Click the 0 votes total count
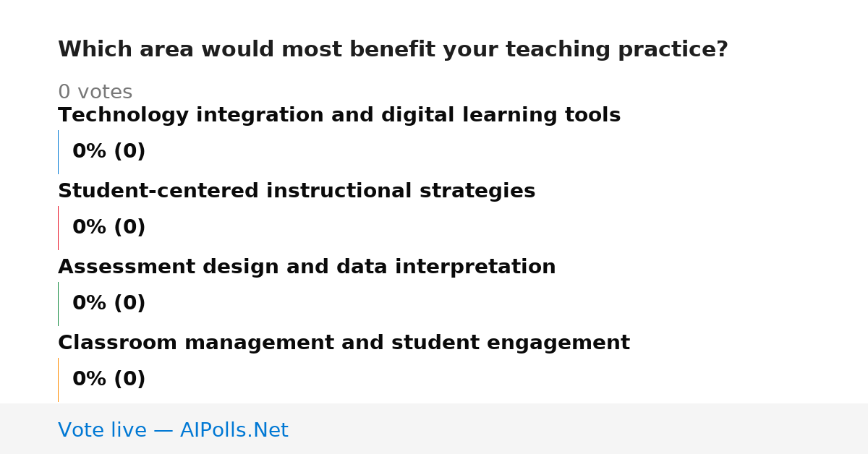Screen dimensions: 868x454 point(95,93)
